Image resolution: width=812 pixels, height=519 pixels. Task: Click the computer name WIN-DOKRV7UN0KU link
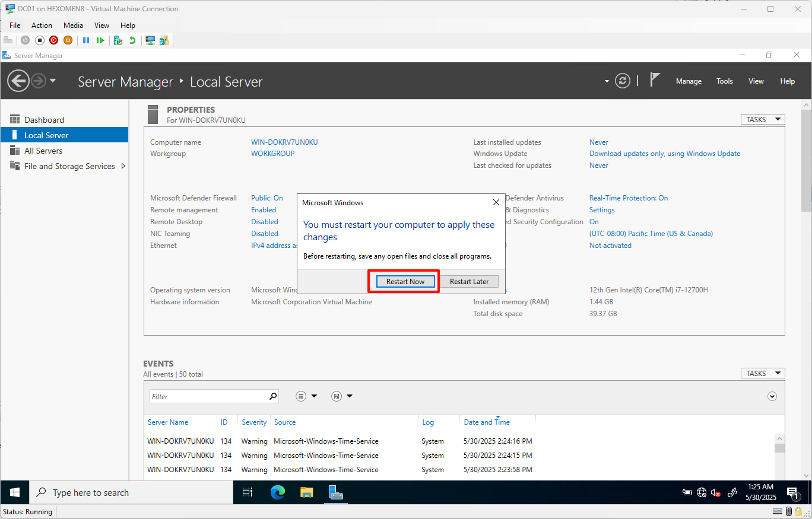pyautogui.click(x=284, y=142)
